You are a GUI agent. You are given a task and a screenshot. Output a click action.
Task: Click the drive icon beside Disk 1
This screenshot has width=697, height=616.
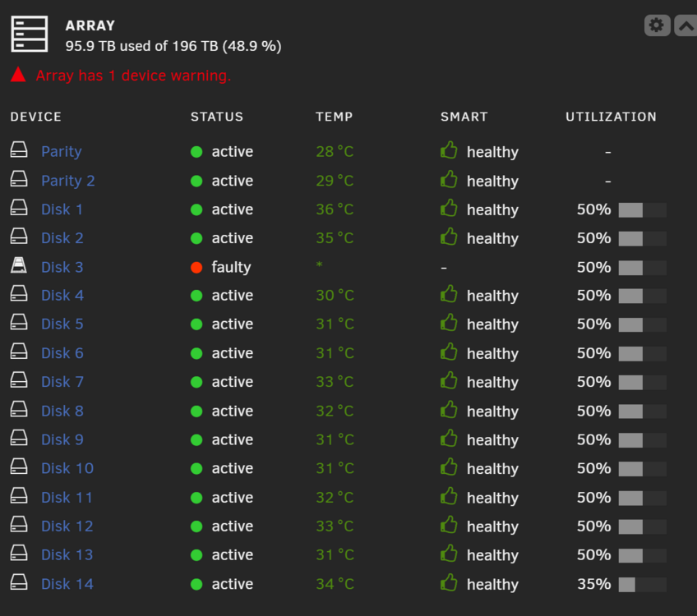[19, 208]
